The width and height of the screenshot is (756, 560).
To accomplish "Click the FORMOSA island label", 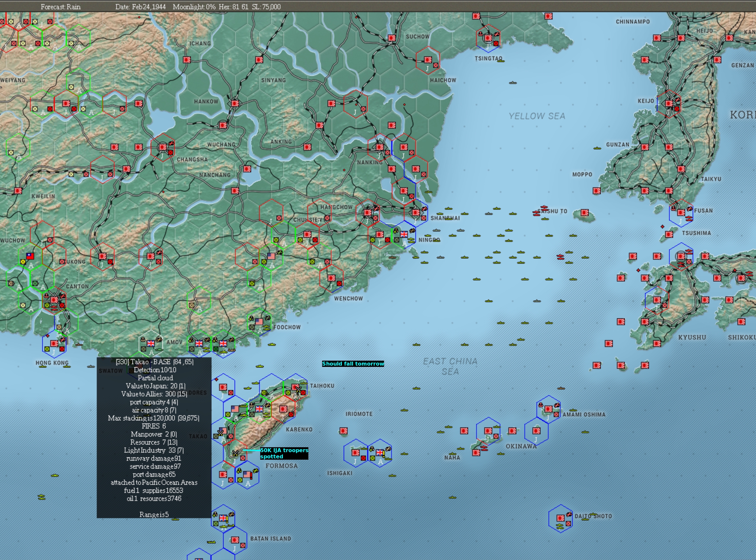I will click(281, 466).
